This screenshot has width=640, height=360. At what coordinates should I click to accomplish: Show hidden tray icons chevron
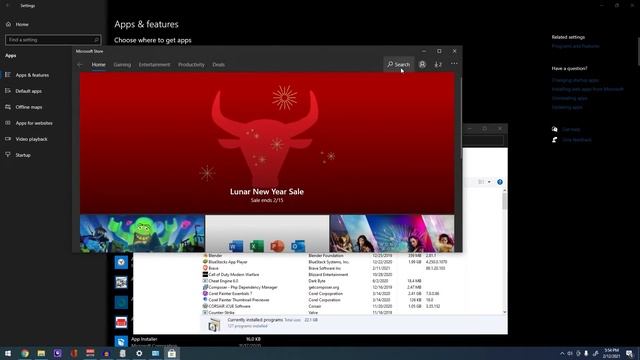click(x=562, y=353)
